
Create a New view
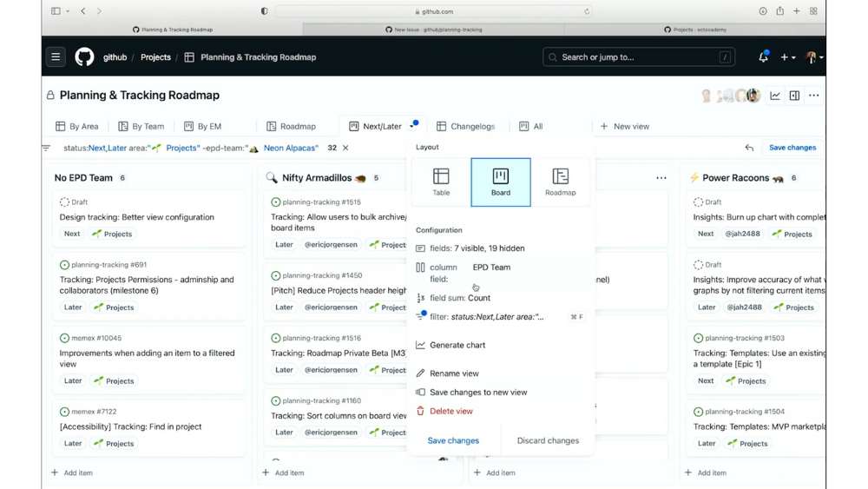[625, 126]
